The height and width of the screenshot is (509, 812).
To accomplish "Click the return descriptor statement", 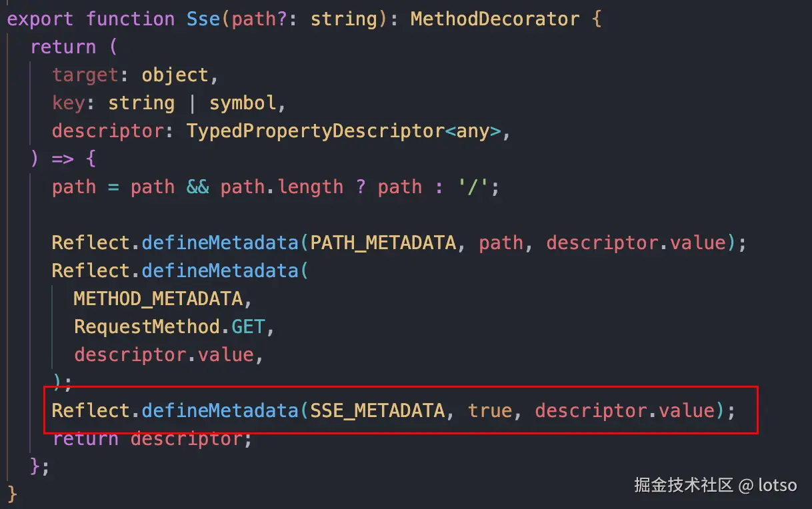I will pos(152,438).
